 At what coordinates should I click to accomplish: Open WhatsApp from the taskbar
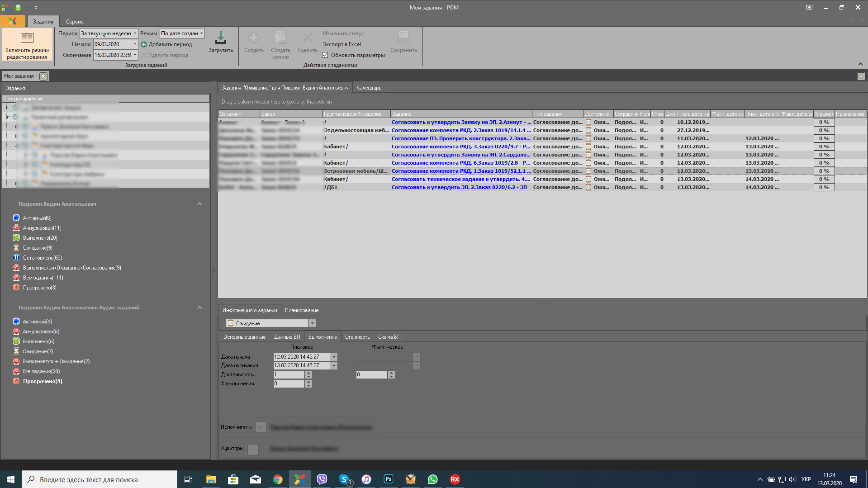tap(433, 479)
